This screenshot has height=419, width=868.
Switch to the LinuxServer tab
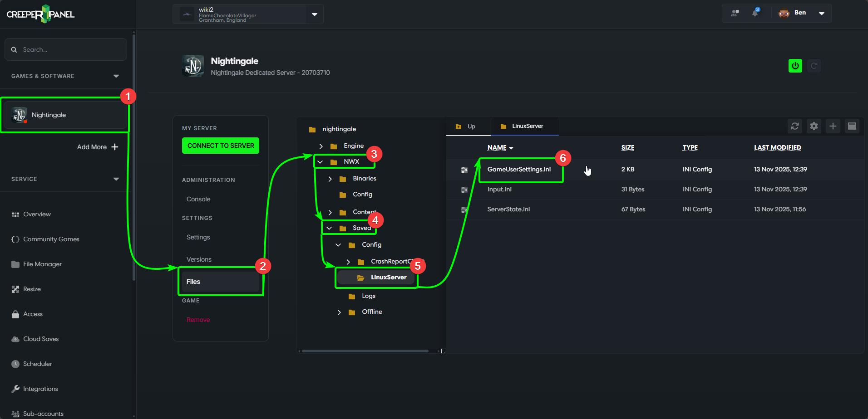(x=525, y=126)
